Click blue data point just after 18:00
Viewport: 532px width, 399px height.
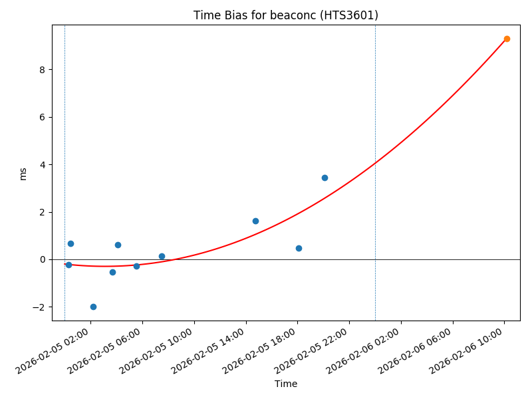point(299,248)
